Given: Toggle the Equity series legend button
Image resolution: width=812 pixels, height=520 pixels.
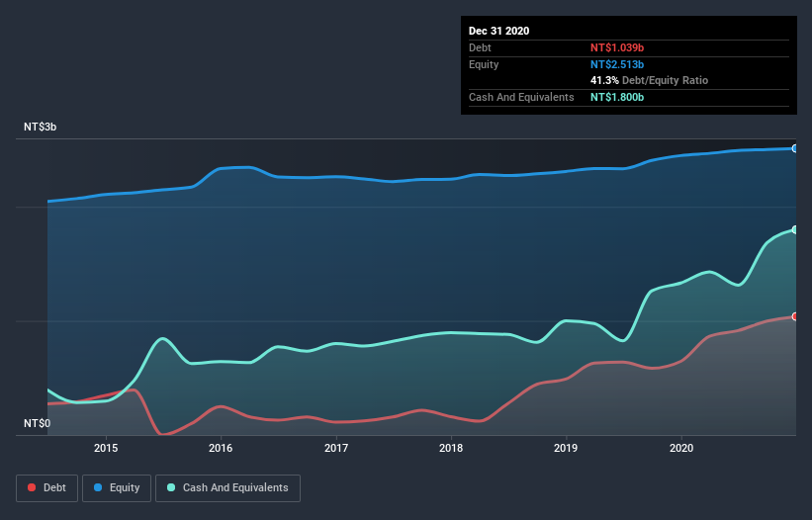Looking at the screenshot, I should click(117, 488).
